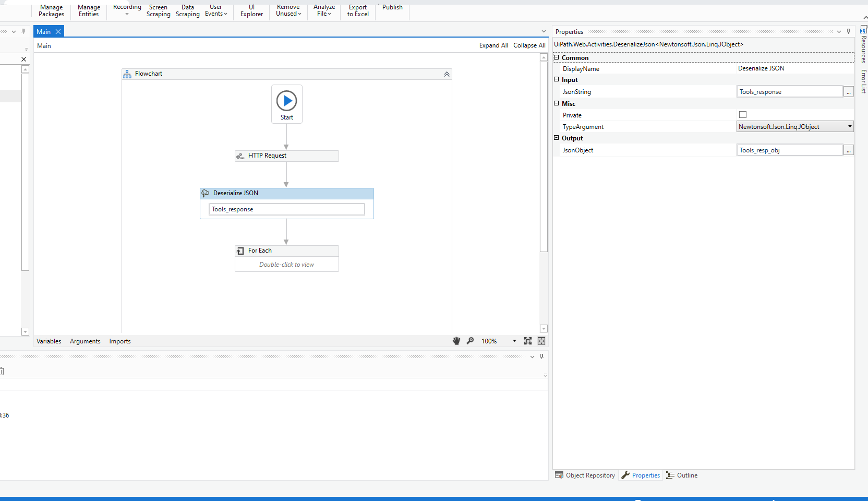Screen dimensions: 868x501
Task: Open the zoom percentage dropdown
Action: (514, 341)
